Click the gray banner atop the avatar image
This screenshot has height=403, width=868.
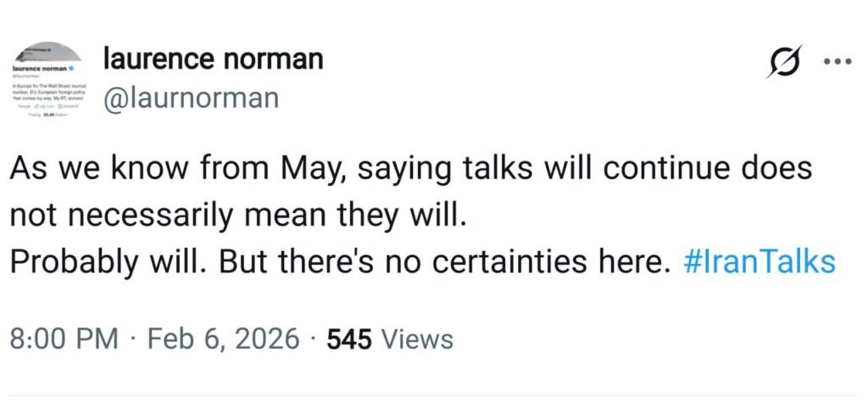click(50, 50)
